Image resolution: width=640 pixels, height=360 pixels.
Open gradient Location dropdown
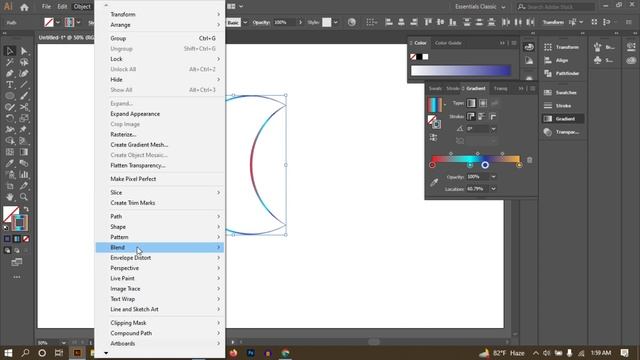[x=493, y=189]
